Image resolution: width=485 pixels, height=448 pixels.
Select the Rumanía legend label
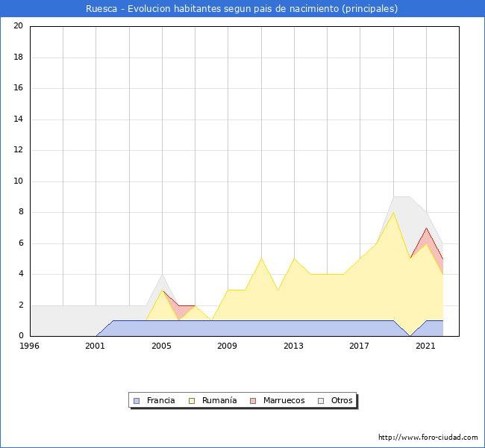219,400
